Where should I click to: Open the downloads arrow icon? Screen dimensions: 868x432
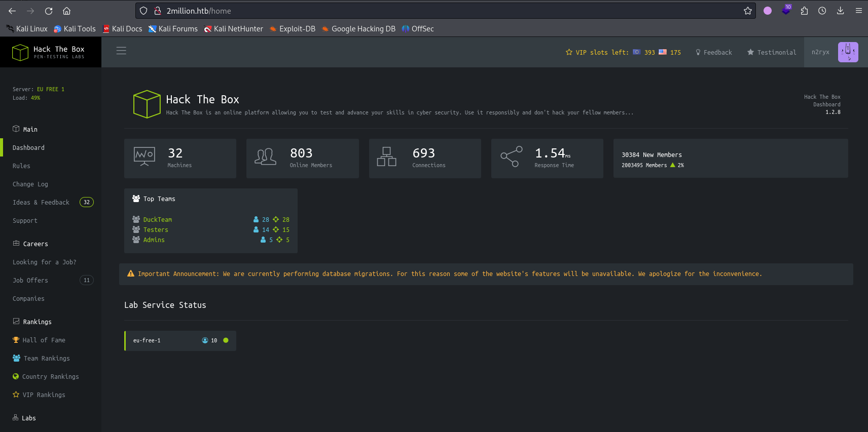coord(840,11)
